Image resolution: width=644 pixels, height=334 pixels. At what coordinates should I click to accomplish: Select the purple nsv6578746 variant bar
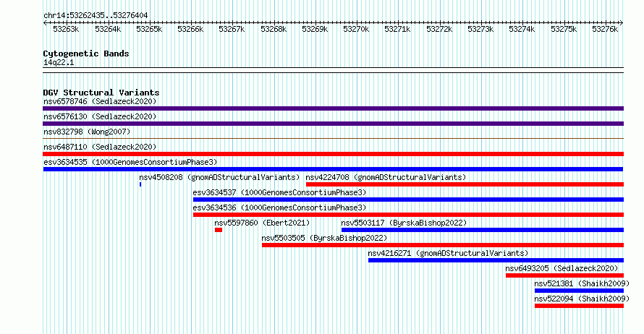[x=333, y=108]
